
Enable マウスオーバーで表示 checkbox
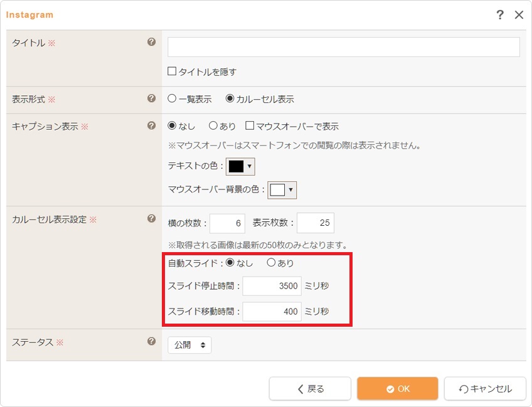click(x=250, y=125)
